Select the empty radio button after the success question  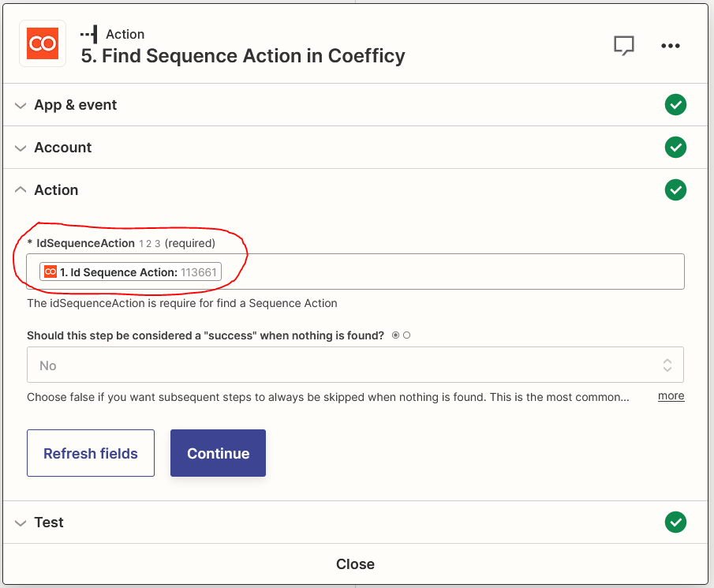click(x=406, y=335)
